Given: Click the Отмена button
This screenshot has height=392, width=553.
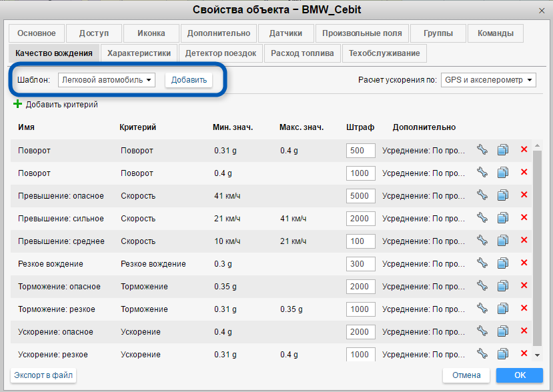Looking at the screenshot, I should point(466,375).
